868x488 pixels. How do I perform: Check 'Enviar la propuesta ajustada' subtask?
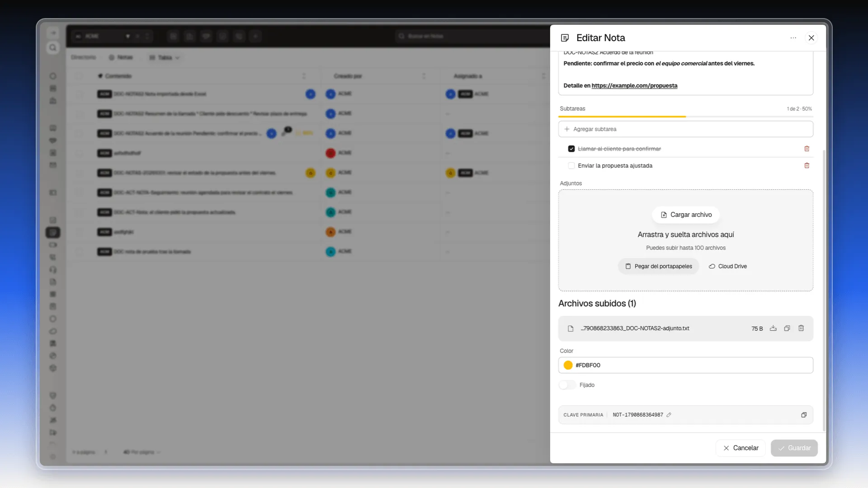coord(571,165)
